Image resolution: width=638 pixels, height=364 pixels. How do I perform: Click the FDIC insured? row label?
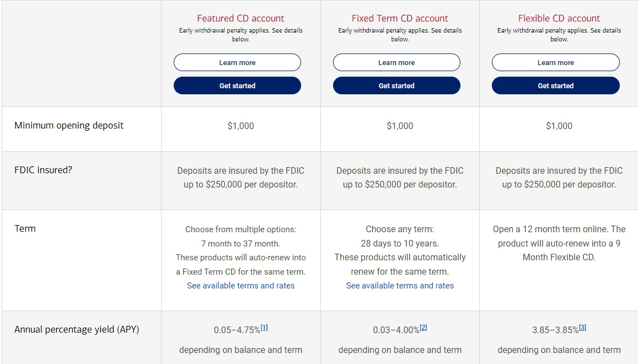click(x=43, y=170)
